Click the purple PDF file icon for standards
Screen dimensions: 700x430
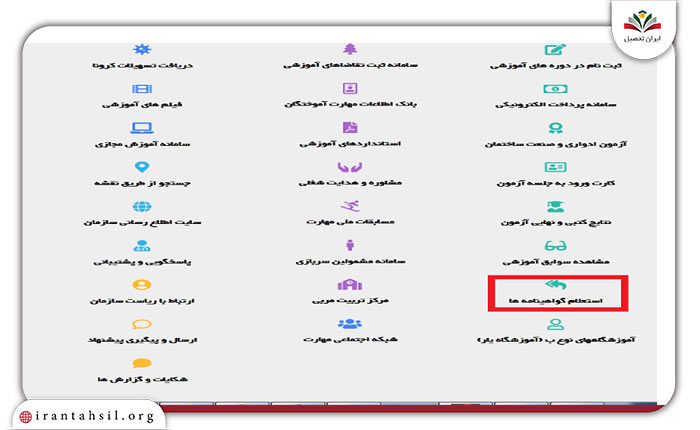point(350,128)
